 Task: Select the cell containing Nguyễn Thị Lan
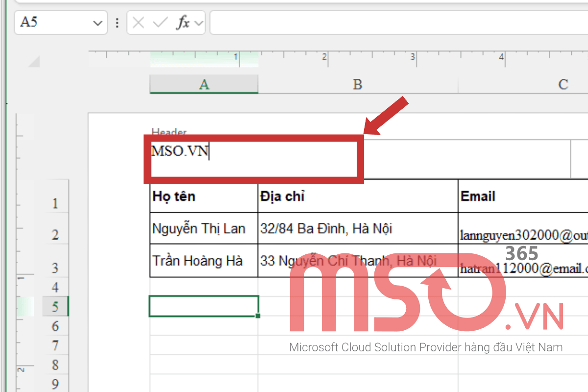pos(203,228)
